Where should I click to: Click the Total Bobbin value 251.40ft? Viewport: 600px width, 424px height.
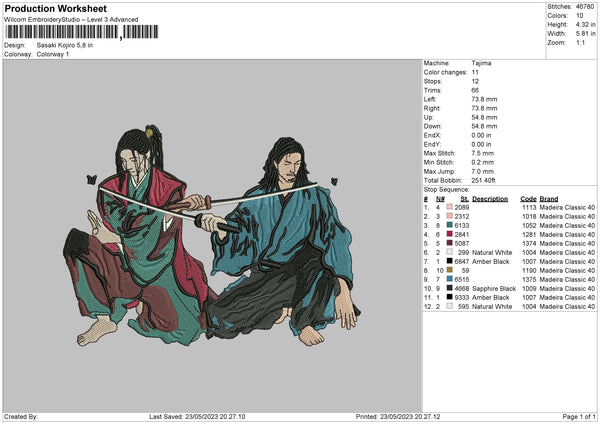[483, 180]
